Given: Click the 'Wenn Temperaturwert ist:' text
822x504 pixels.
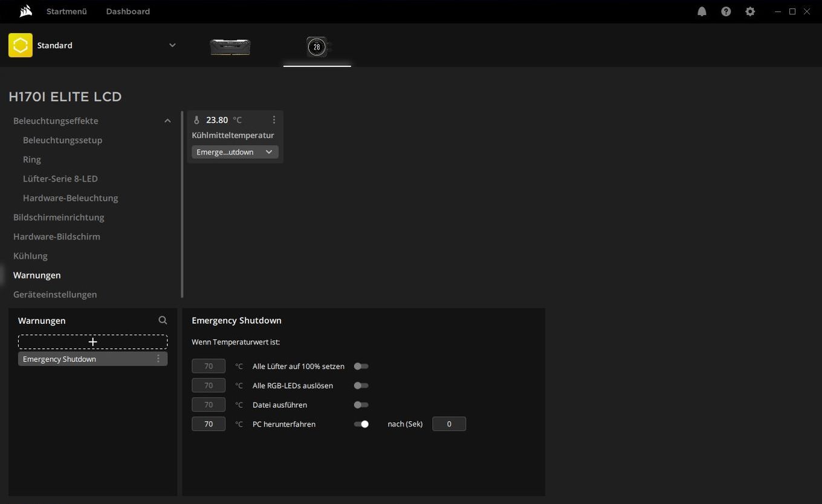Looking at the screenshot, I should tap(236, 342).
